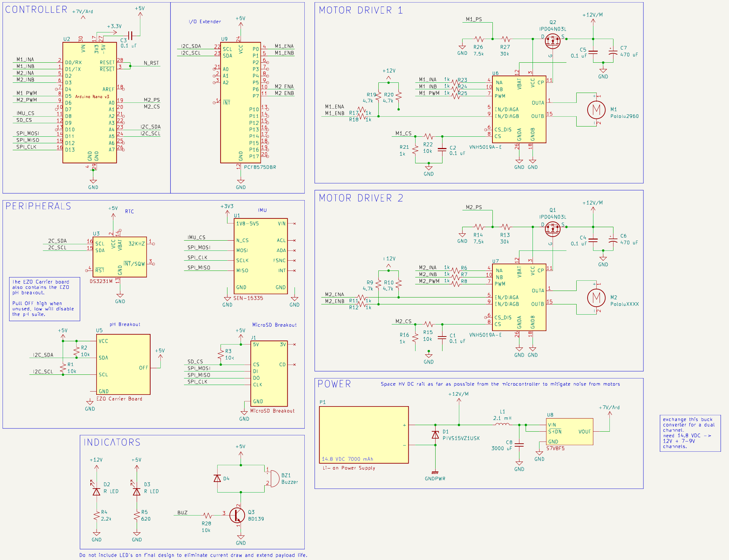
Task: Select the Q3 BD139 transistor symbol
Action: point(237,516)
